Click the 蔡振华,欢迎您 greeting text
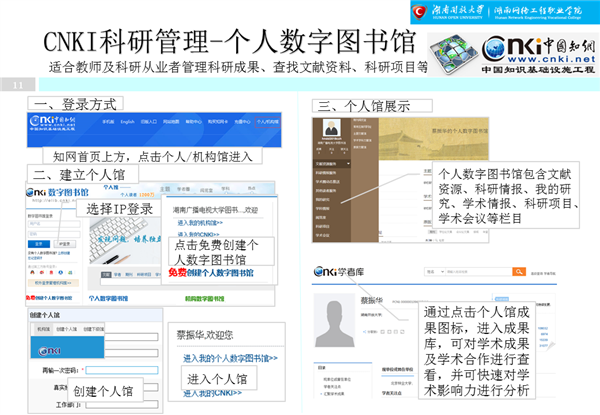Screen dimensions: 600x415 click(205, 335)
